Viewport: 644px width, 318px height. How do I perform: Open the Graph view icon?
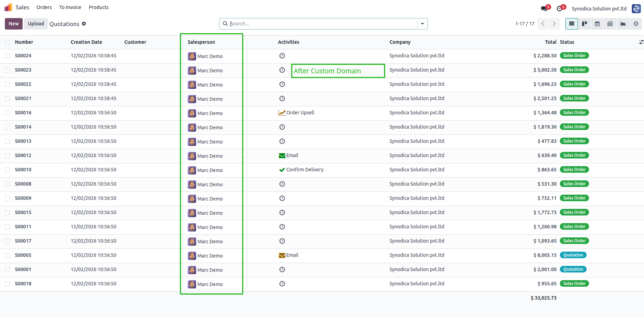(623, 24)
